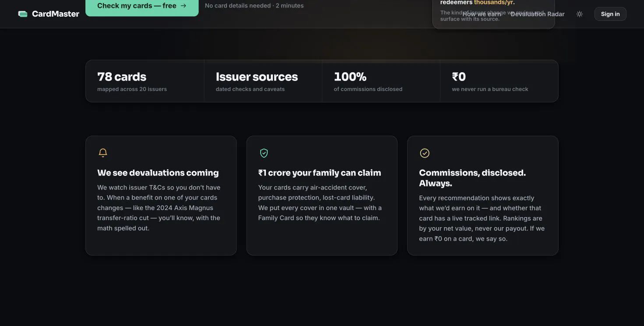
Task: Open the Devaluation Radar nav link
Action: click(538, 14)
